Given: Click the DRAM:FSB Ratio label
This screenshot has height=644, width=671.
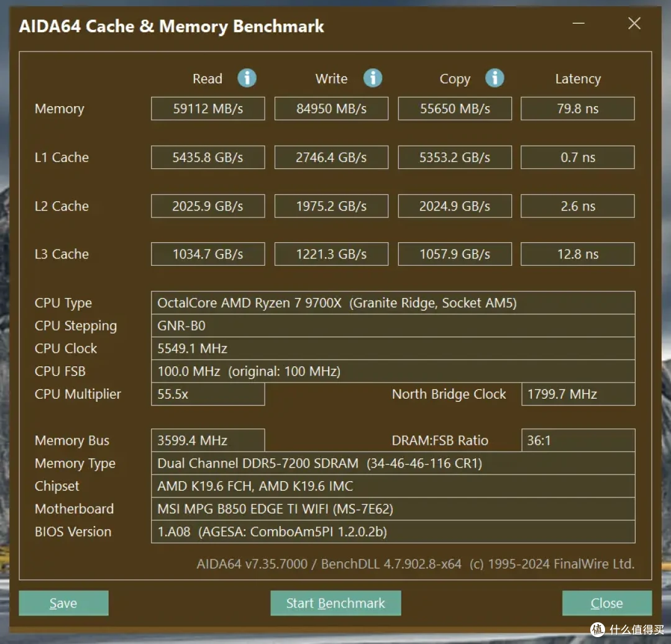Looking at the screenshot, I should tap(440, 440).
